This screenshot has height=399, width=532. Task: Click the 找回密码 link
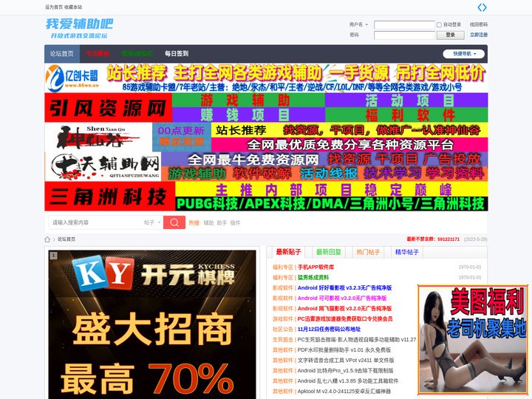(478, 24)
